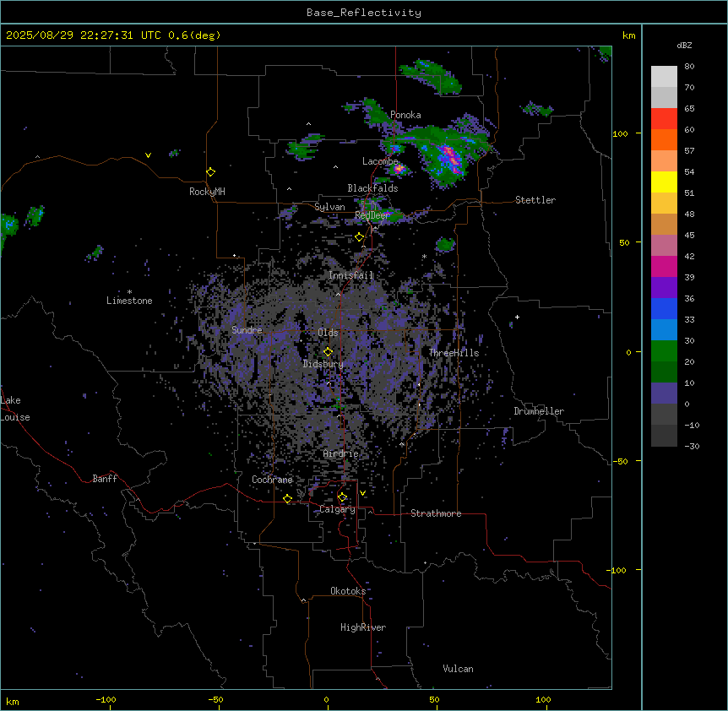Click the RockyMH label
The width and height of the screenshot is (728, 711).
207,192
